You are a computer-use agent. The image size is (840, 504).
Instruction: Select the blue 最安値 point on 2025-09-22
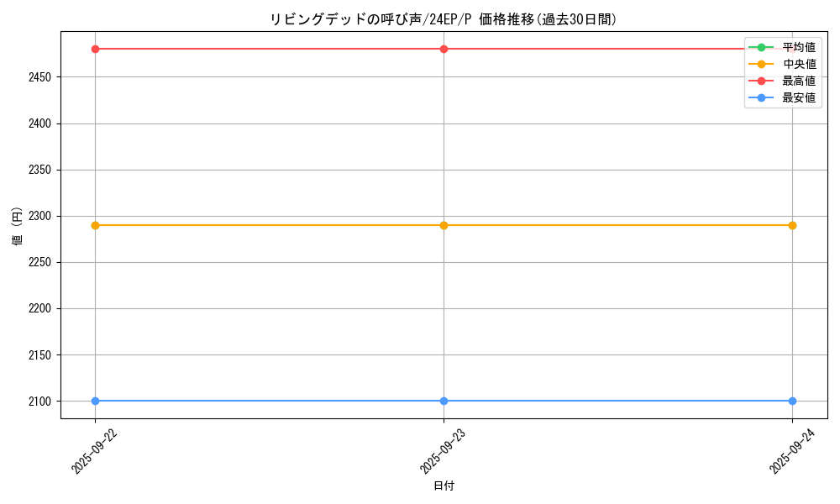click(x=95, y=401)
